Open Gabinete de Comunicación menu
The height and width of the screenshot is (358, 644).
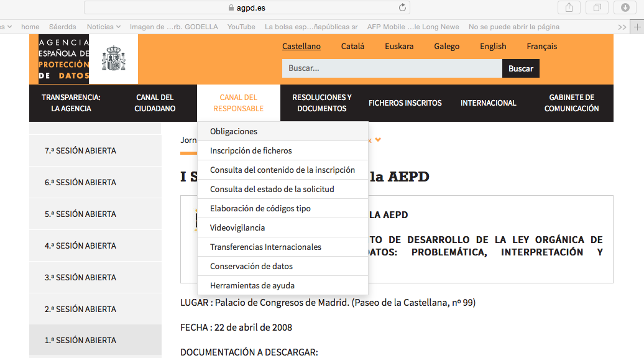pyautogui.click(x=572, y=103)
